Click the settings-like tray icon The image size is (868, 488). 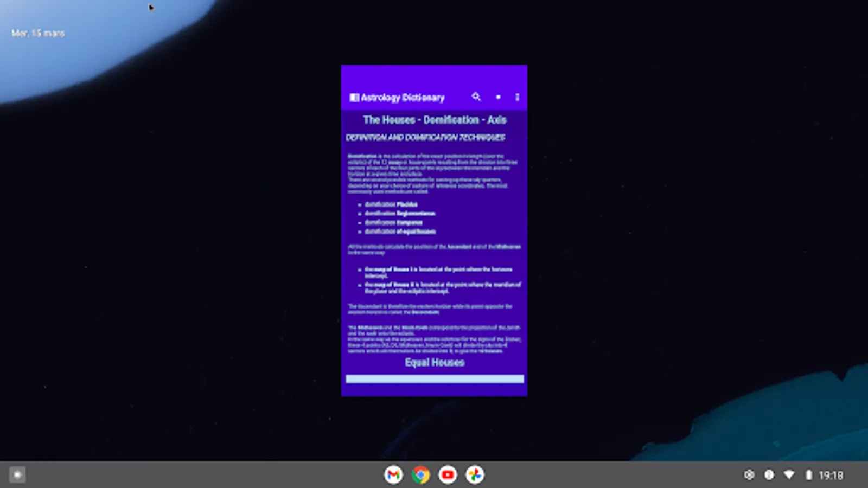749,475
